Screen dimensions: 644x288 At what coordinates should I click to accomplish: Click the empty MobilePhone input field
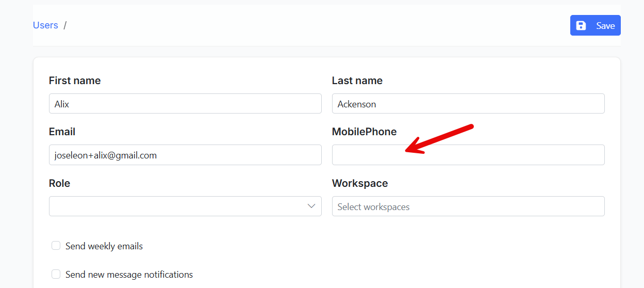click(x=468, y=155)
